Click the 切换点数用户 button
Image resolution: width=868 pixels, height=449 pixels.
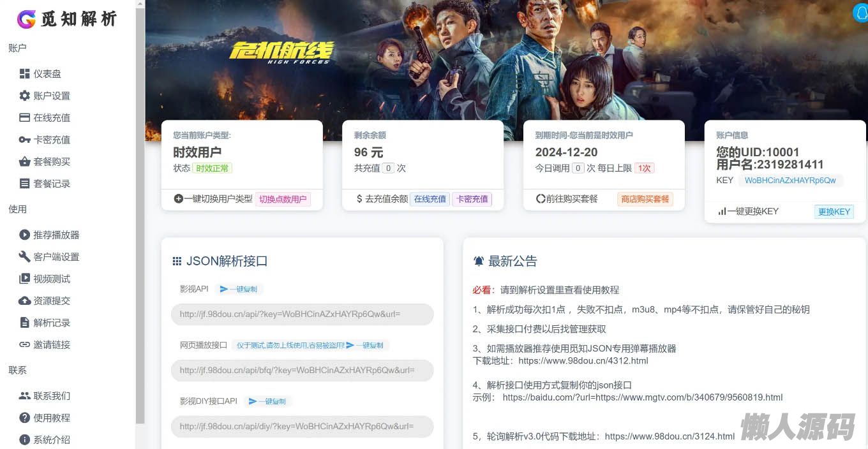[283, 199]
